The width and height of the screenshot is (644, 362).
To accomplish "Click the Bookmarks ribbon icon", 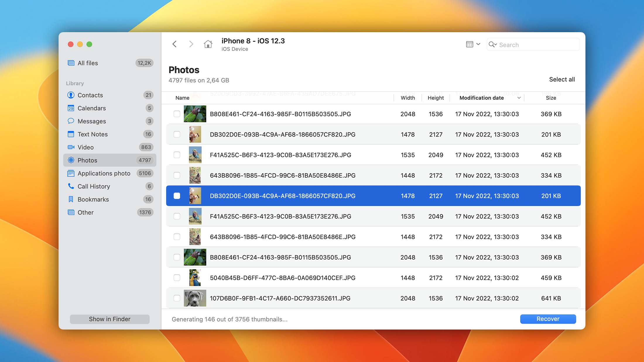I will pyautogui.click(x=71, y=199).
